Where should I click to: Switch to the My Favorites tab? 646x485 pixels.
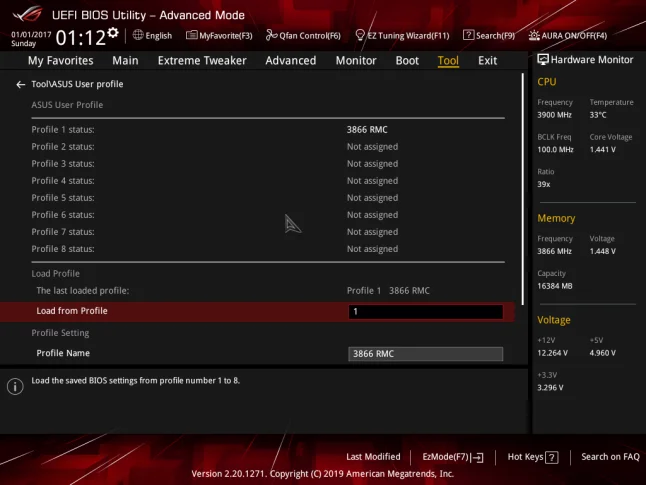point(61,61)
